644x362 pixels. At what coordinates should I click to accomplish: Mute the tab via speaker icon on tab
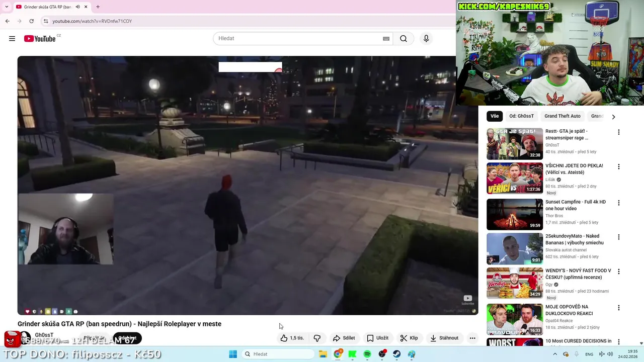(77, 7)
